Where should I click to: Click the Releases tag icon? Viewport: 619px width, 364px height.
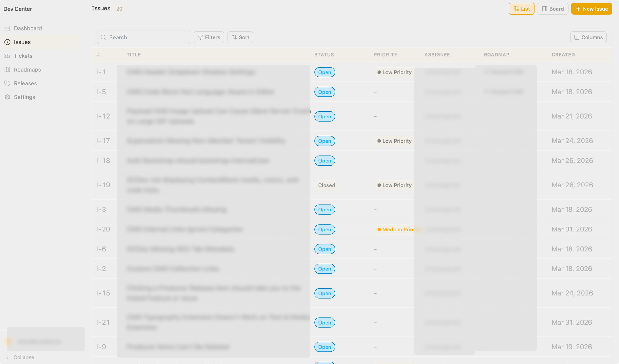[7, 83]
